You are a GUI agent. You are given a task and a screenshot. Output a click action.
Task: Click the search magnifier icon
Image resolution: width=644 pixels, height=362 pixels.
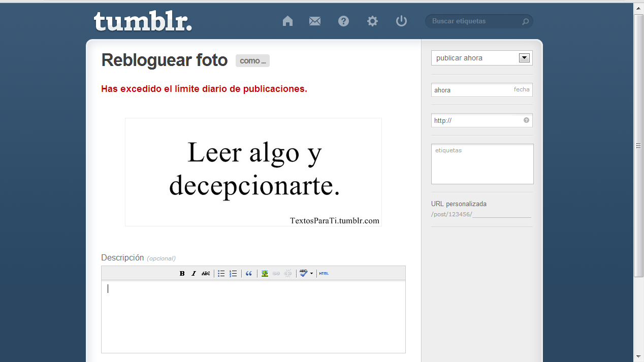525,21
